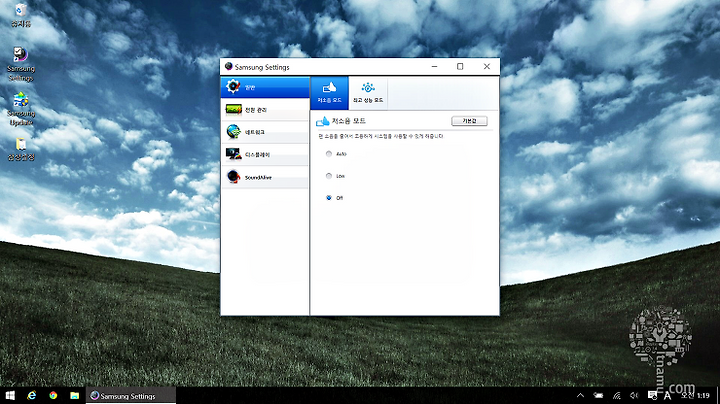Open Samsung Update desktop shortcut
This screenshot has height=404, width=720.
[x=21, y=109]
